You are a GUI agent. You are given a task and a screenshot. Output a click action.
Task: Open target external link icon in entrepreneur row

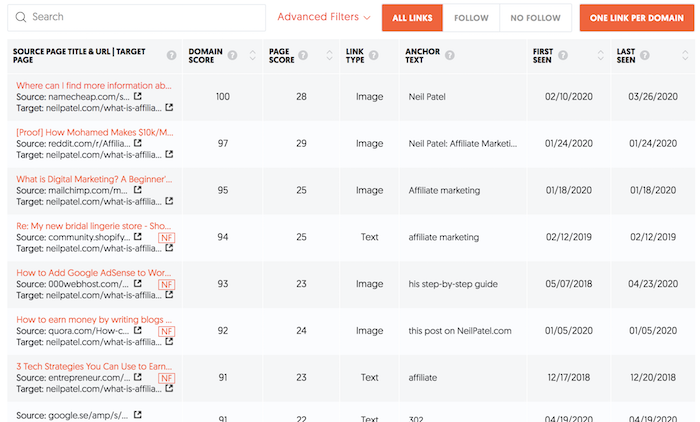coord(169,389)
